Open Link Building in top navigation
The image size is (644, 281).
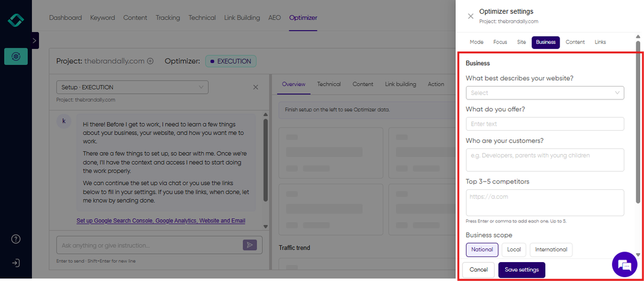pos(242,18)
